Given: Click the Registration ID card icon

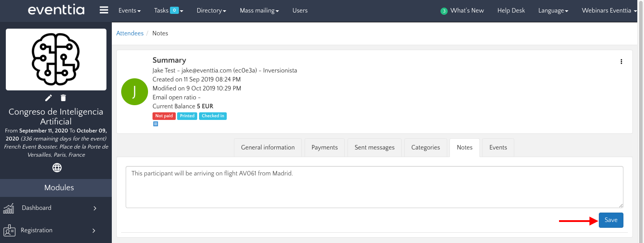Looking at the screenshot, I should pos(9,230).
